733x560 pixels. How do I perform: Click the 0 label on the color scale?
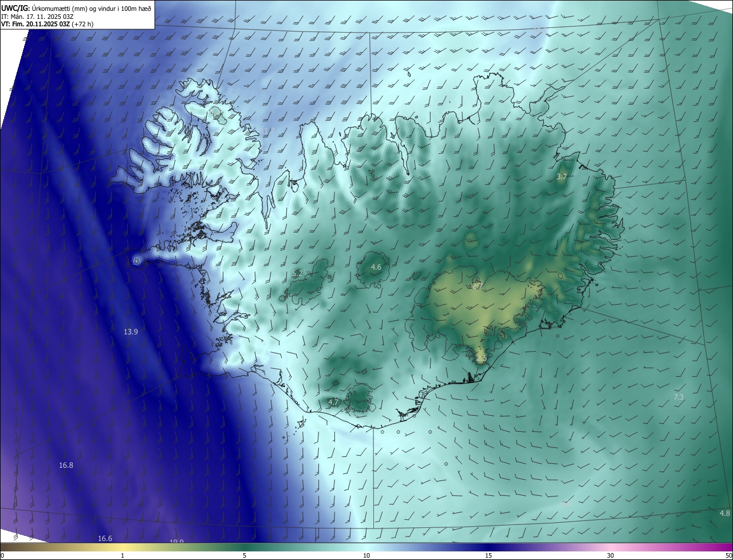(2, 555)
